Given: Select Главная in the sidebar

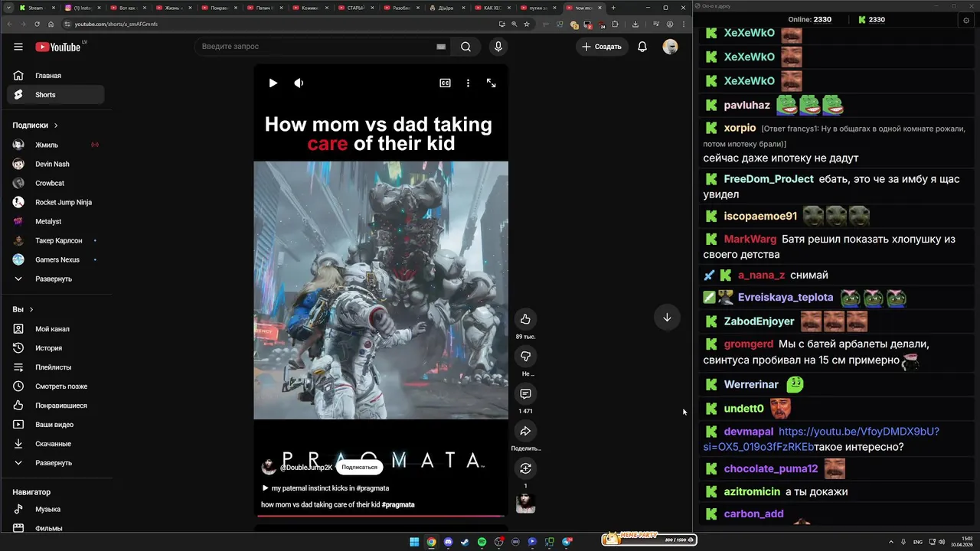Looking at the screenshot, I should pos(55,76).
